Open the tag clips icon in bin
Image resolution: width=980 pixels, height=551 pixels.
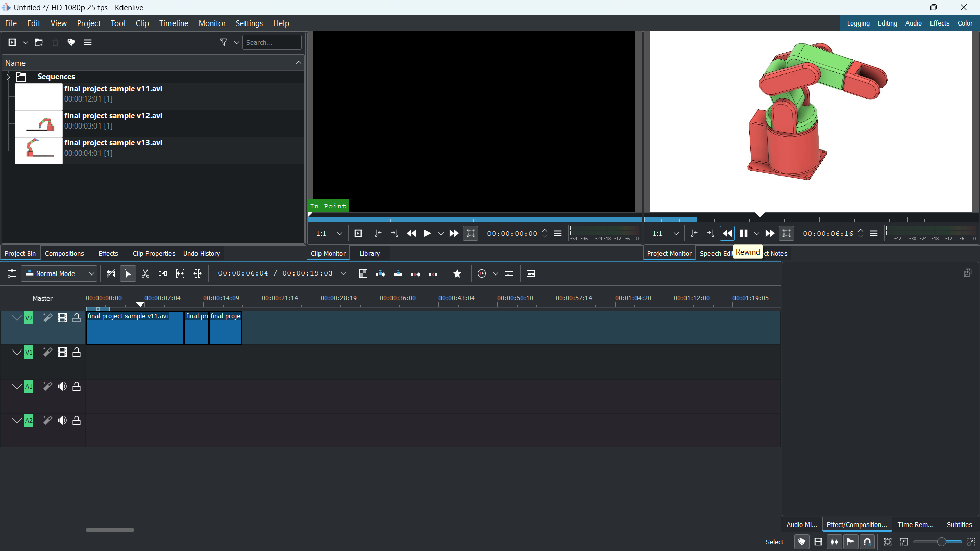tap(71, 43)
